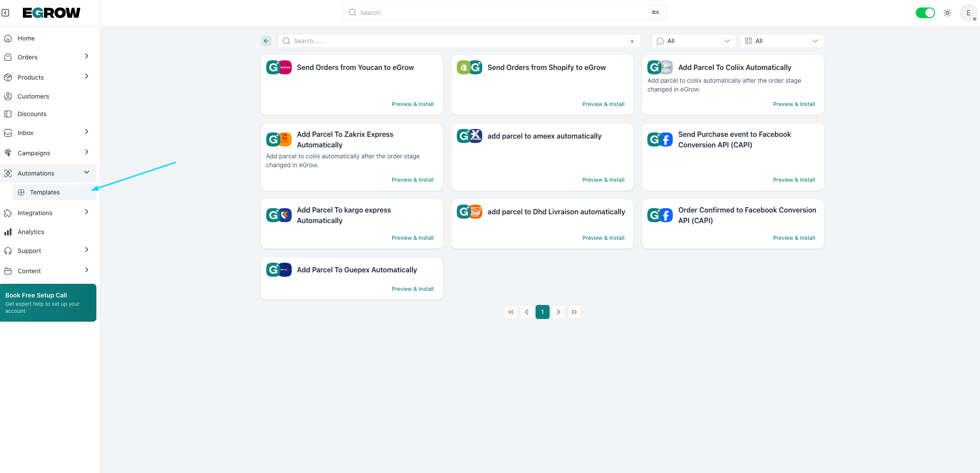Select Templates under Automations
980x473 pixels.
54,192
